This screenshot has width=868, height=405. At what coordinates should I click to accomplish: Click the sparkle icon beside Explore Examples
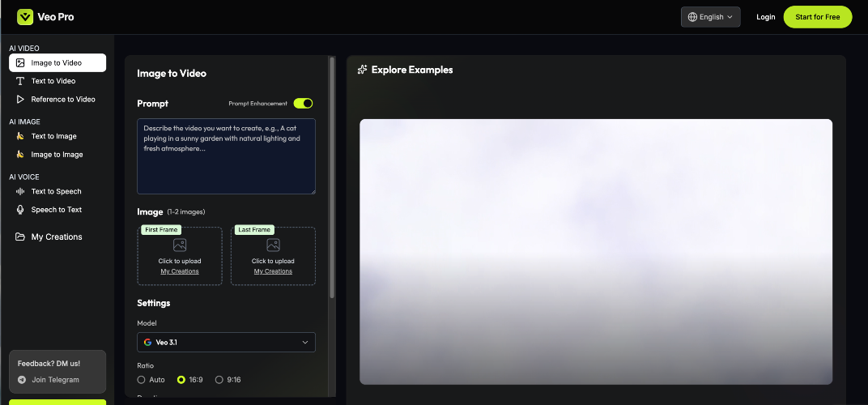point(363,70)
